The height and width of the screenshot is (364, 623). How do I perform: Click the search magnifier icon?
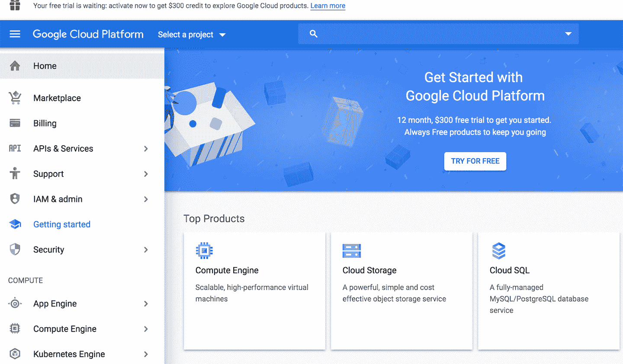coord(314,34)
